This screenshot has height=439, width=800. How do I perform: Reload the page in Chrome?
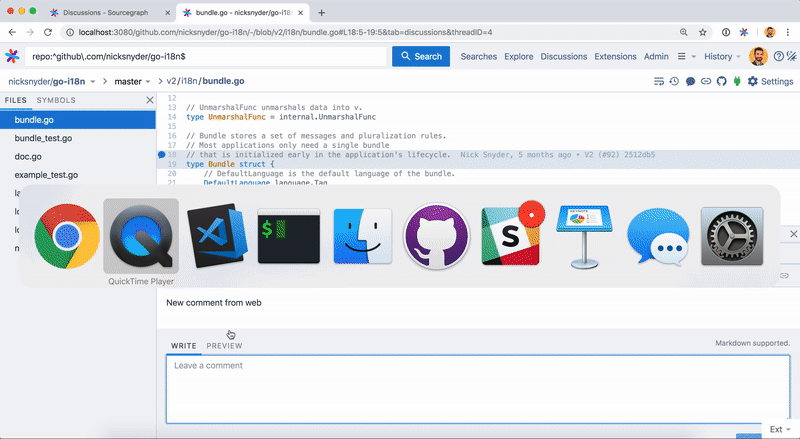click(x=47, y=32)
